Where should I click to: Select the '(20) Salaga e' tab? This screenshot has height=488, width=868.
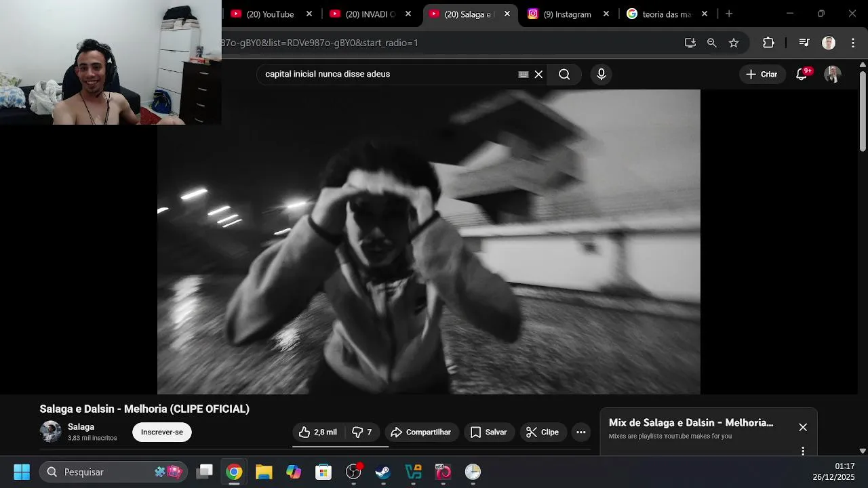click(471, 14)
